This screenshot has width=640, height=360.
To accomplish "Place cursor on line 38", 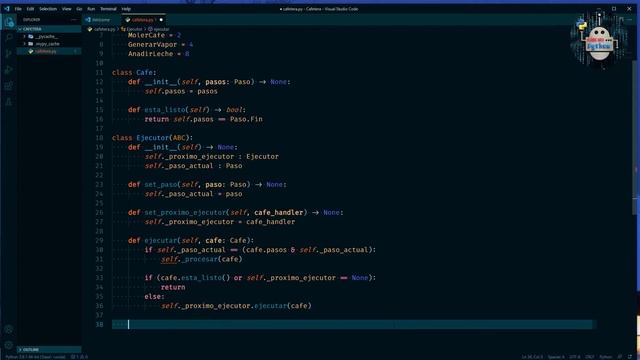I will pyautogui.click(x=352, y=324).
